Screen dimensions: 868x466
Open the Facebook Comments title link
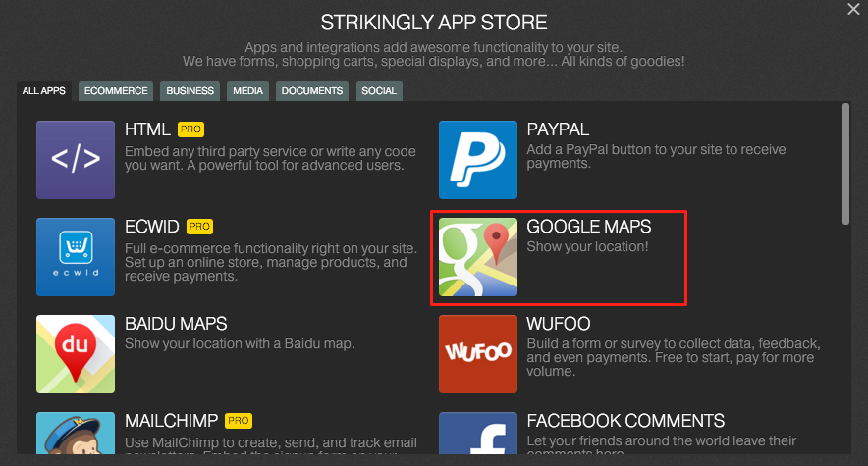[x=625, y=421]
